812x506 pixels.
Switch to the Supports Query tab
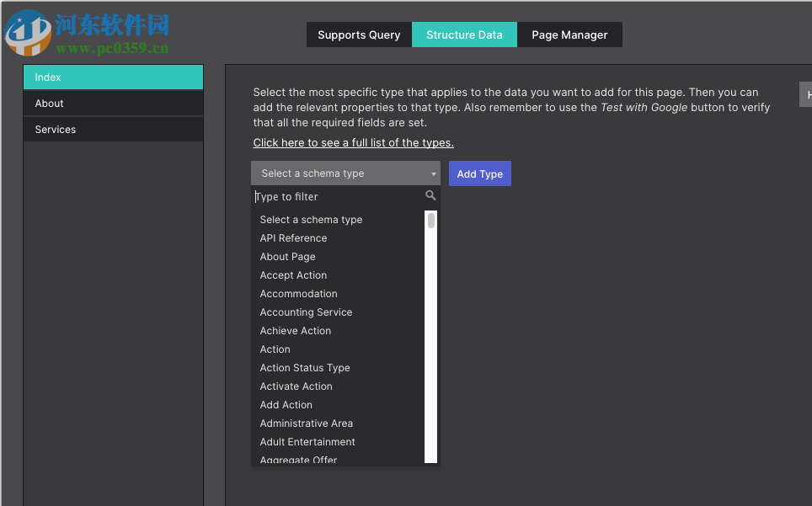point(359,35)
